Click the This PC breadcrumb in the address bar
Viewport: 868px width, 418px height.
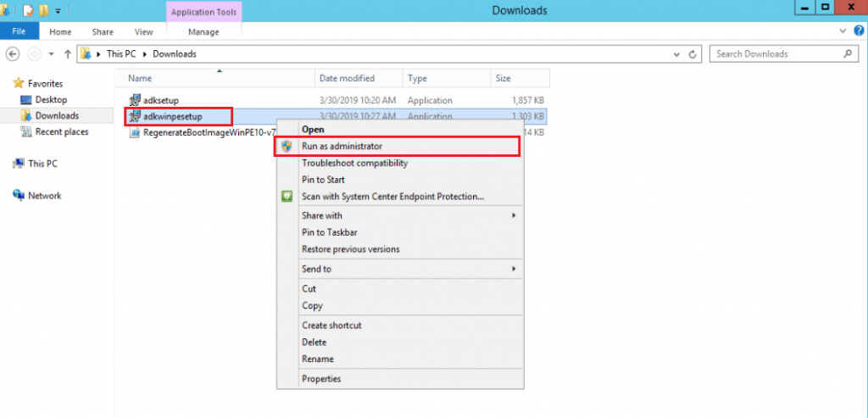pyautogui.click(x=121, y=54)
